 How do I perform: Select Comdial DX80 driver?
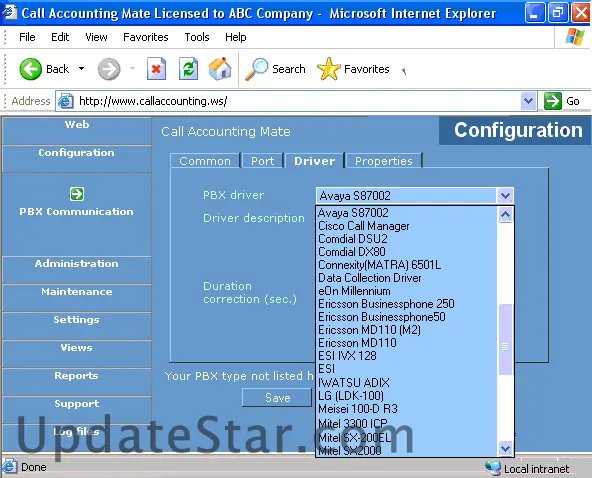coord(407,252)
